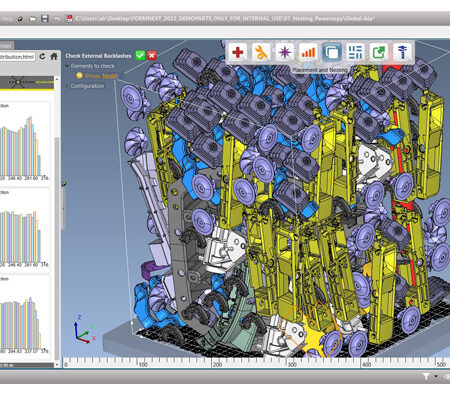Image resolution: width=450 pixels, height=395 pixels.
Task: Collapse the Elements to check section
Action: pos(67,66)
